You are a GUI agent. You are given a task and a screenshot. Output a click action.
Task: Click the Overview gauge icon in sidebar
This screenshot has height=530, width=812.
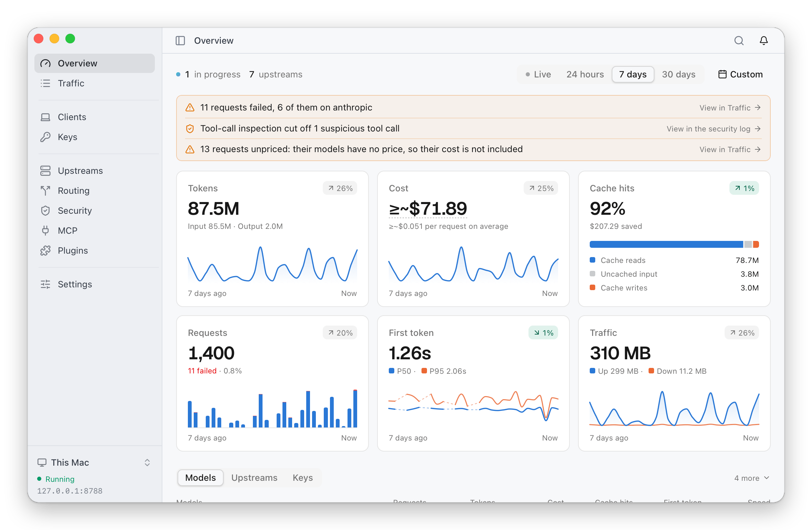click(x=45, y=63)
